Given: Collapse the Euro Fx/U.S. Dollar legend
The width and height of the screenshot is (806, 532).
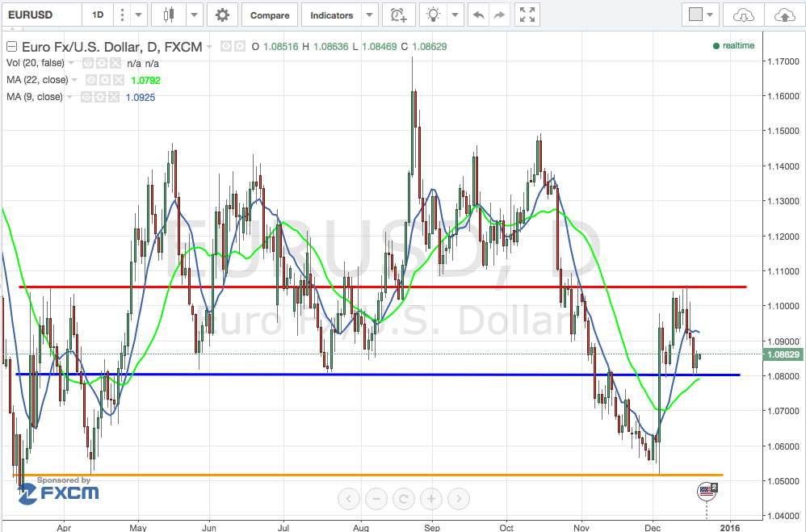Looking at the screenshot, I should click(x=10, y=46).
